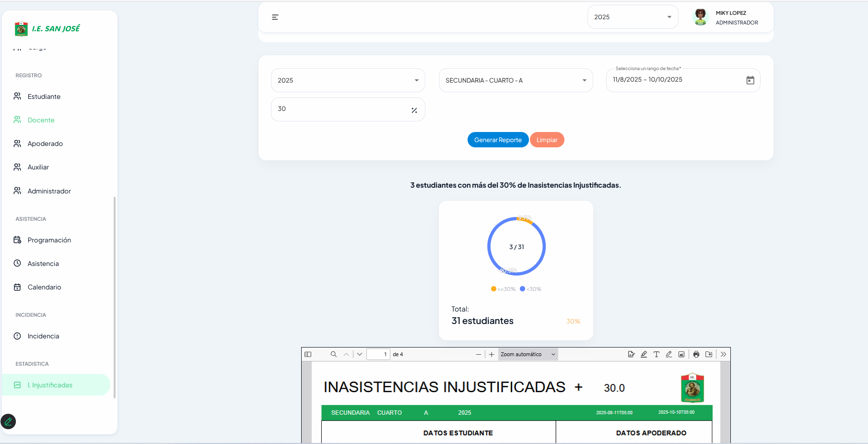The height and width of the screenshot is (444, 868).
Task: Open the date range calendar picker
Action: coord(750,80)
